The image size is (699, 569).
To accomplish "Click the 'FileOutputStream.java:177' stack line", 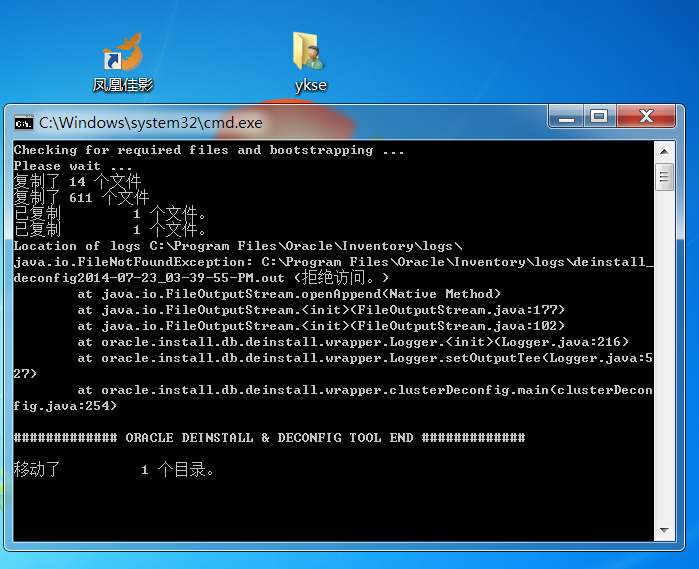I will point(321,310).
